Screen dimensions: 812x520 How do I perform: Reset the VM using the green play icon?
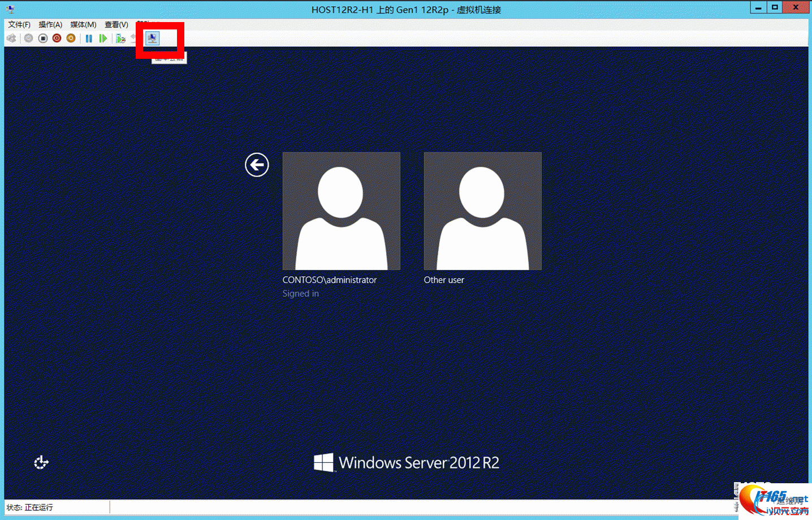(x=103, y=38)
